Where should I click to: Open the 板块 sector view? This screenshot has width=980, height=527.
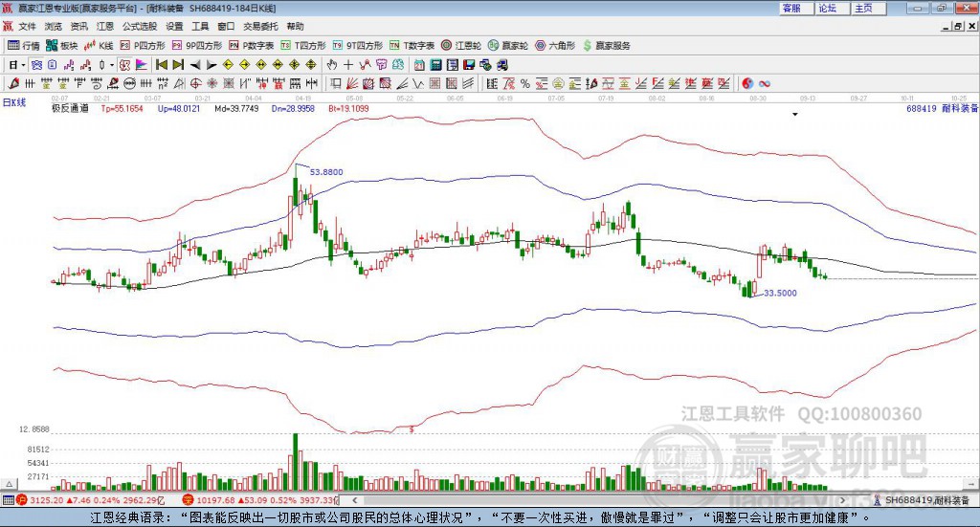[61, 46]
